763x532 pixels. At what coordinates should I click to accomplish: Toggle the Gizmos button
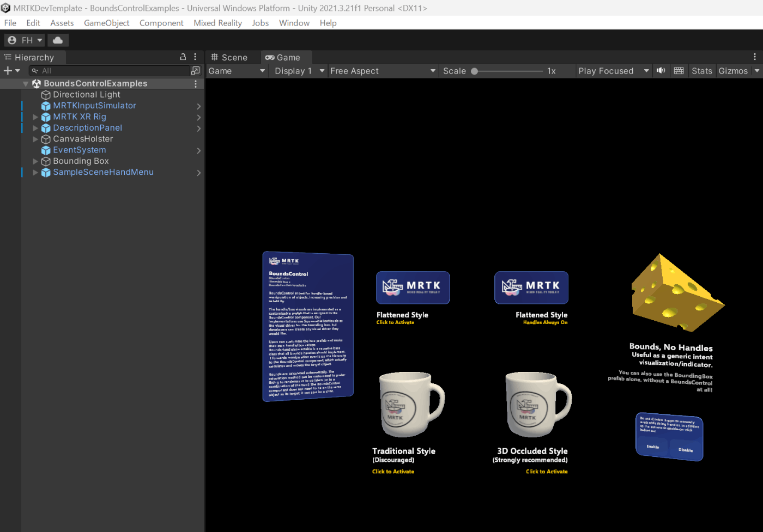pos(733,71)
